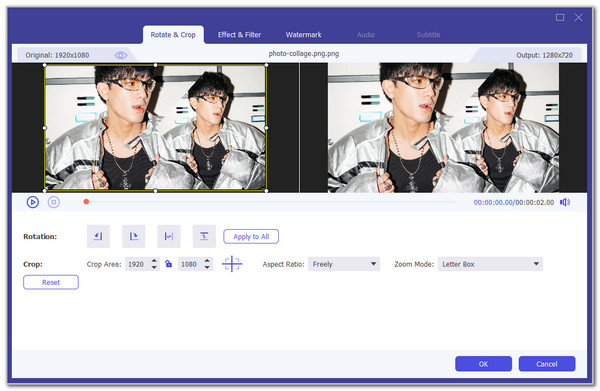Stop the video preview
This screenshot has height=391, width=600.
(x=54, y=202)
